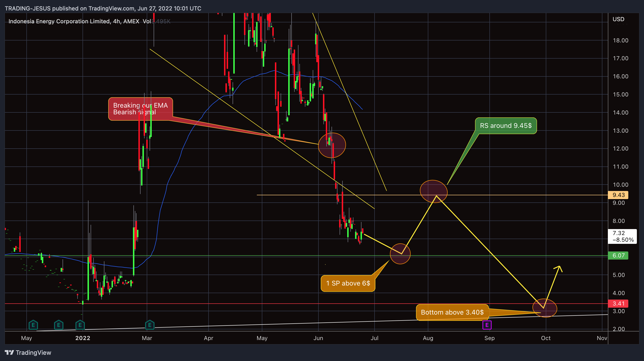Image resolution: width=644 pixels, height=361 pixels.
Task: Select the 'RS around 9.45$' green callout
Action: (x=506, y=126)
